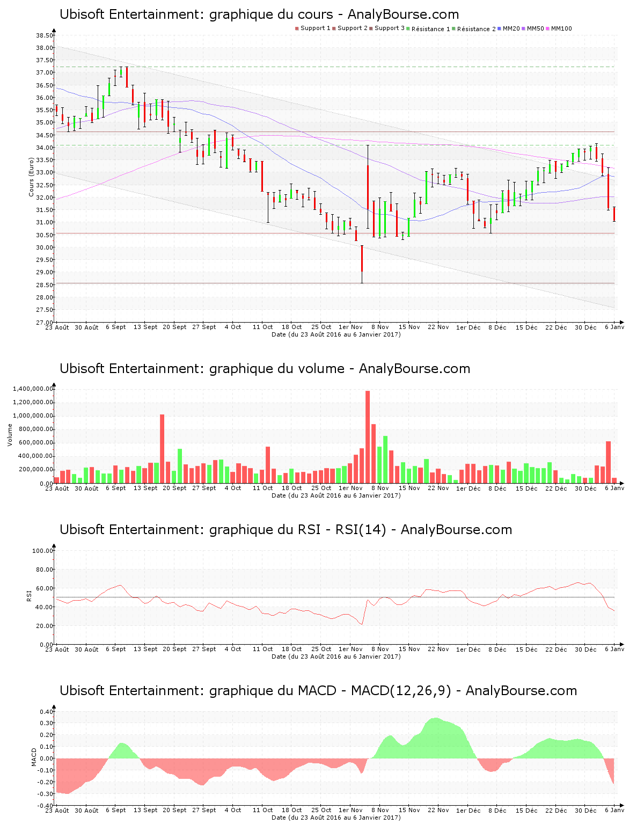This screenshot has width=644, height=832.
Task: Click the 800,000.00 value on volume axis
Action: (36, 429)
